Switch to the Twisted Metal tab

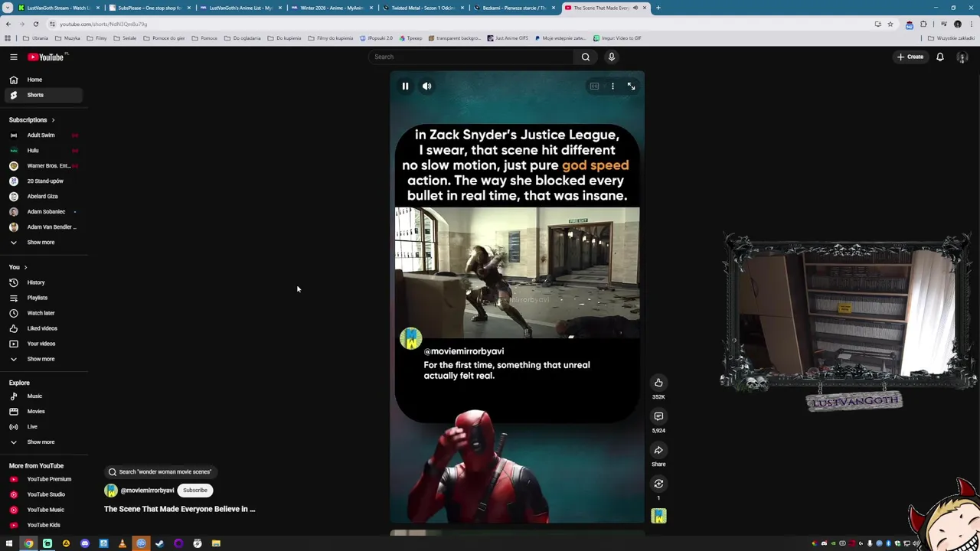tap(423, 8)
